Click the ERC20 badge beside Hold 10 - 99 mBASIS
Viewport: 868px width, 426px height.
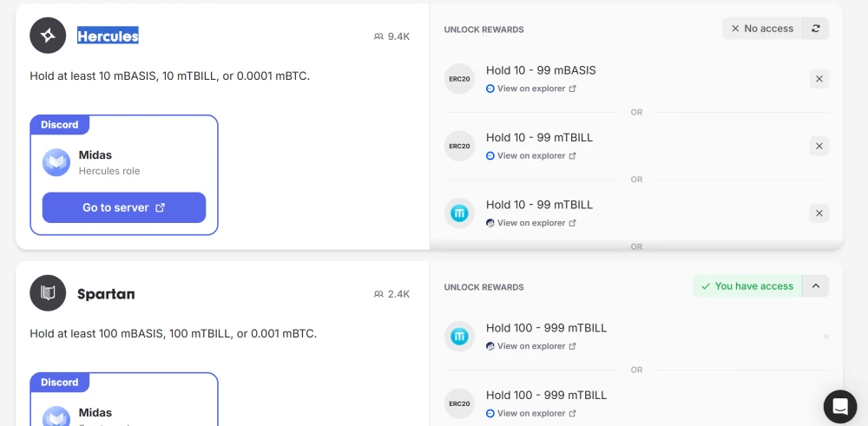tap(459, 78)
